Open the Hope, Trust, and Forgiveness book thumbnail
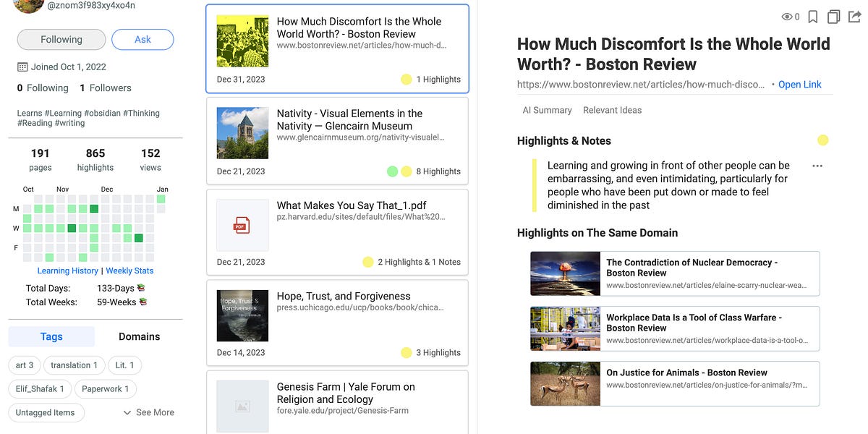Screen dimensions: 868x434 (242, 316)
